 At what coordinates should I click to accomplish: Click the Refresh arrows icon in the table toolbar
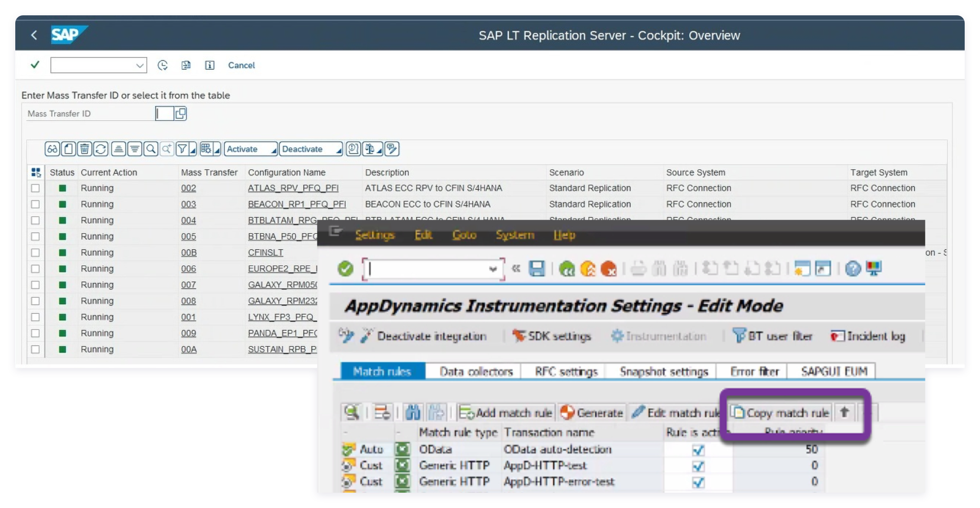100,149
